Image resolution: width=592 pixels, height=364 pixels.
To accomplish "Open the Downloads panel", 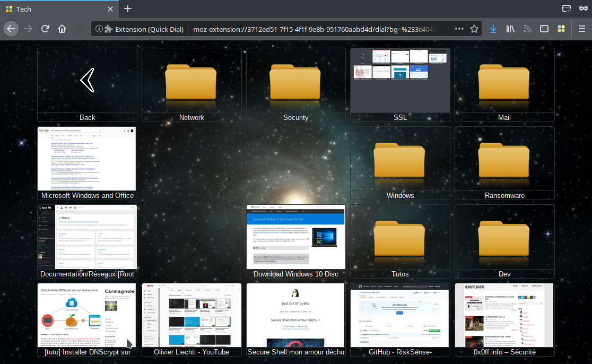I will coord(493,29).
